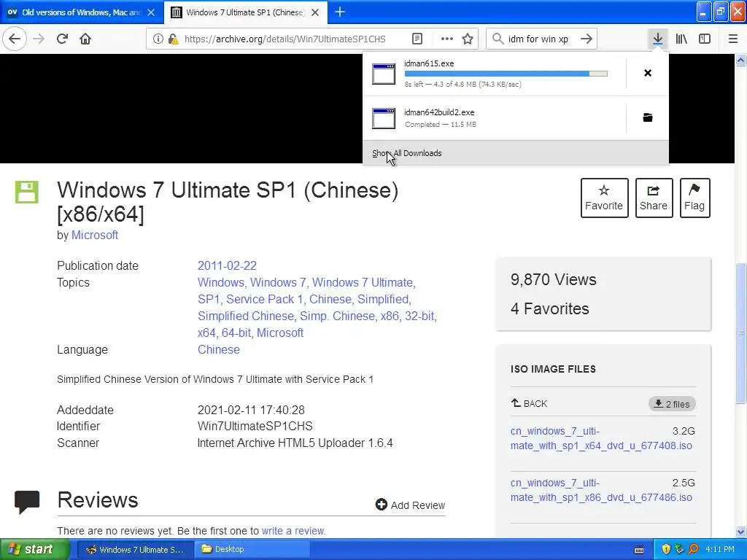The image size is (747, 560).
Task: Switch to the Desktop taskbar window
Action: coord(252,549)
